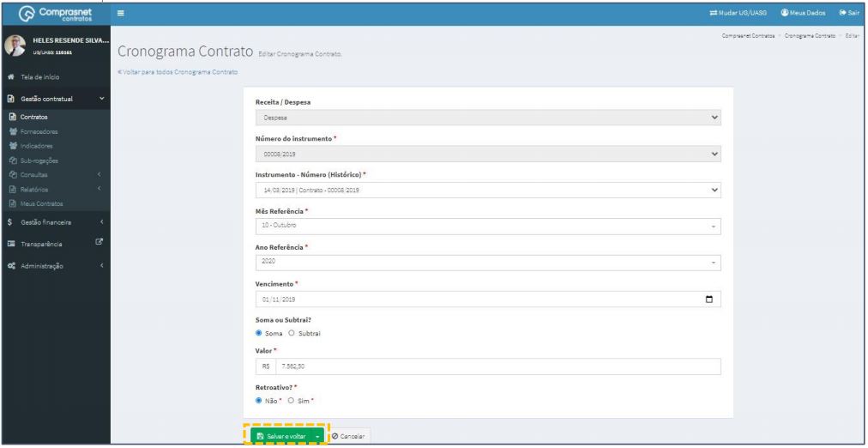Open the Vencimento calendar picker icon
Viewport: 868px width, 448px height.
click(709, 299)
